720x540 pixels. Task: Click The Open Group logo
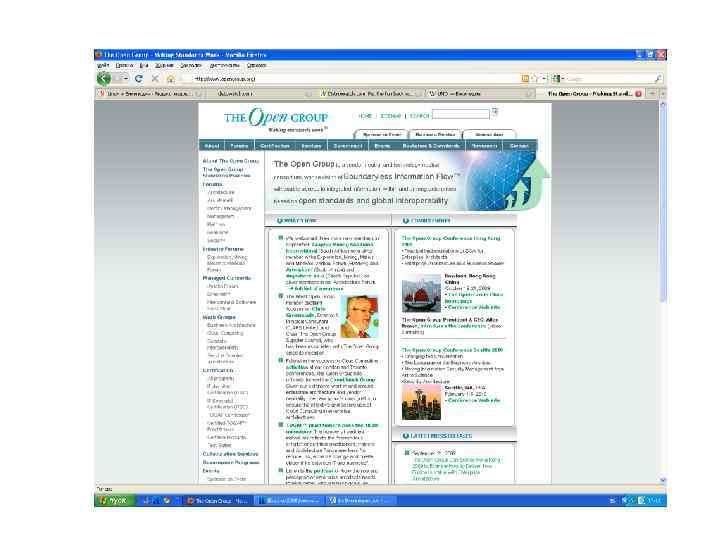pyautogui.click(x=276, y=118)
